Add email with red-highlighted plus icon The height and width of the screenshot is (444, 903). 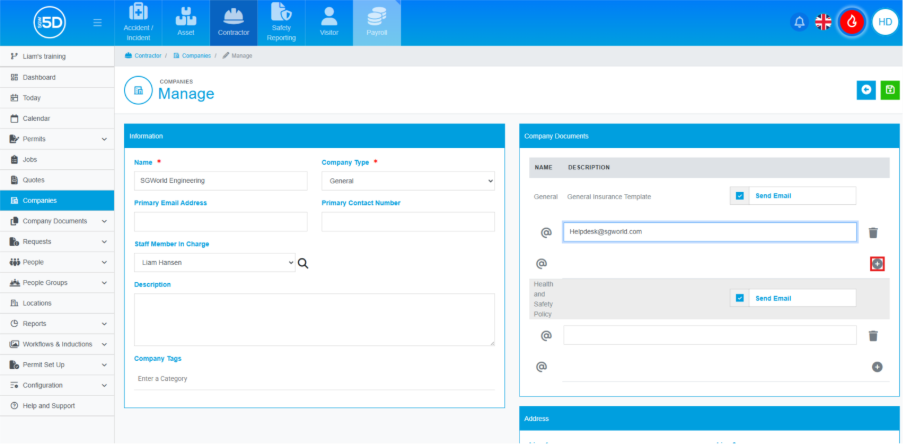pyautogui.click(x=877, y=264)
